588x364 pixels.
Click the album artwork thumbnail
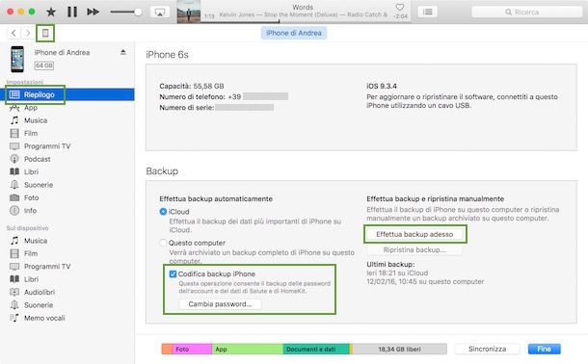[189, 12]
